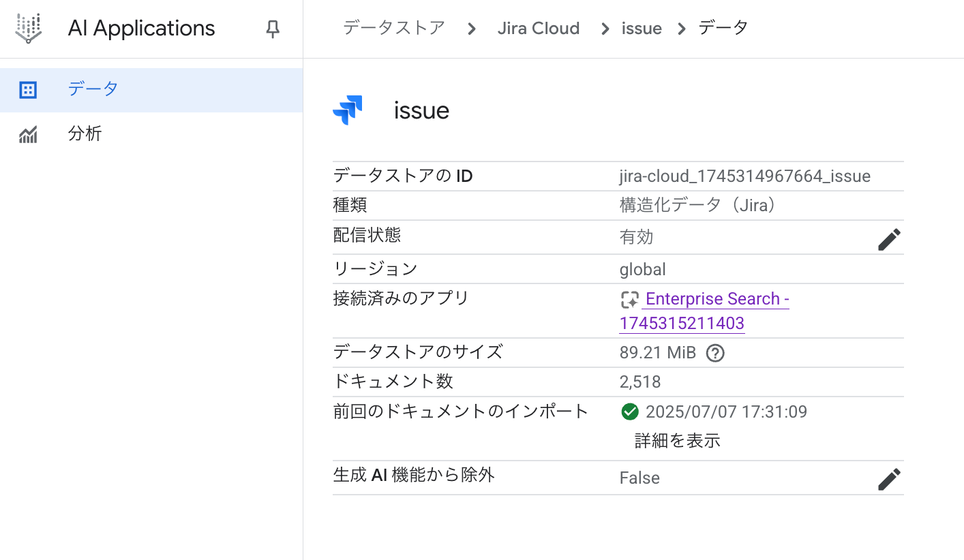Click the AI Applications product logo

point(28,28)
